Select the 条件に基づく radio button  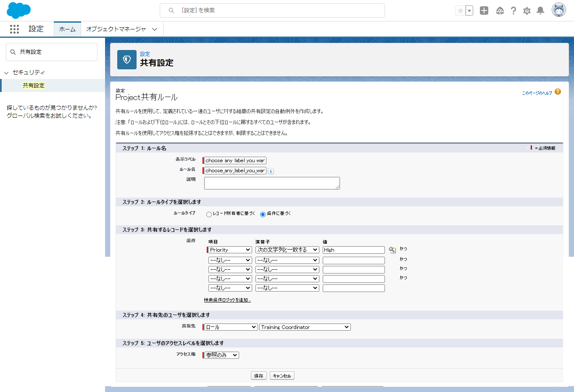pyautogui.click(x=263, y=214)
